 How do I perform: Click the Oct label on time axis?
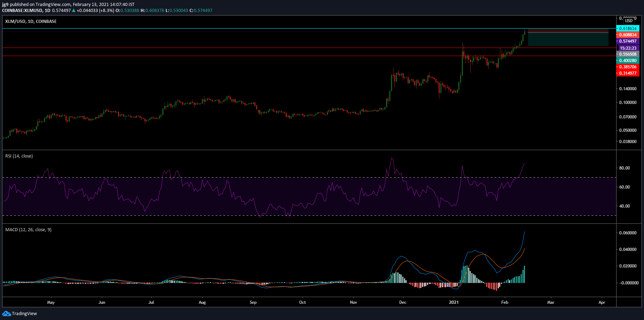(x=302, y=302)
